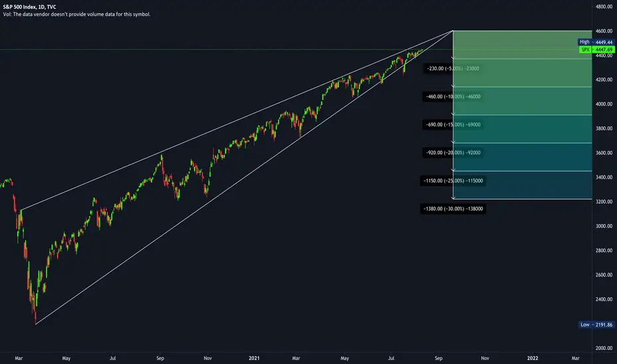
Task: Click the 4200.00 price axis label
Action: click(604, 79)
